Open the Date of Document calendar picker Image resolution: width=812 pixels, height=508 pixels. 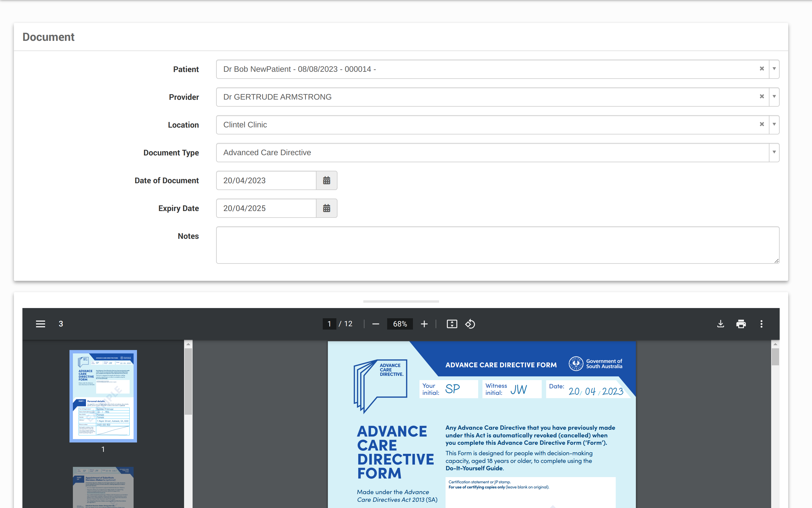pos(326,180)
